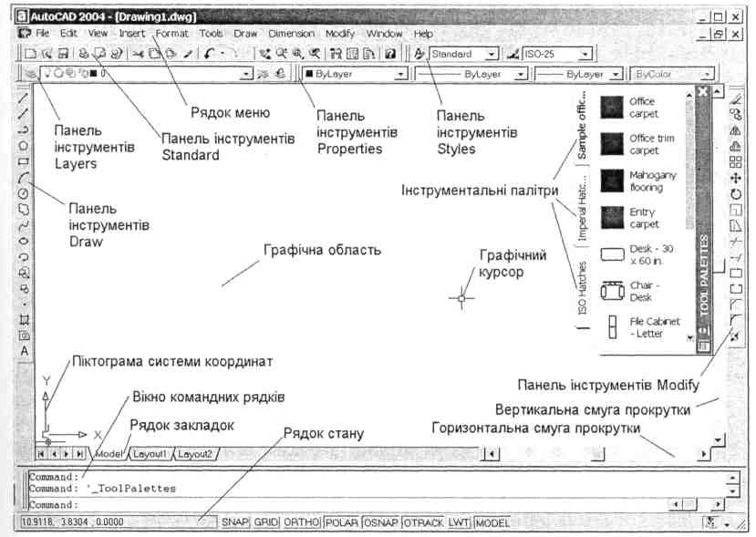Switch to the Layout2 tab
756x537 pixels.
tap(195, 454)
